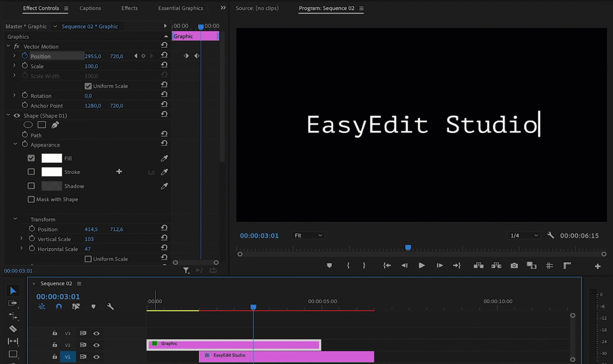Enable Snap in the timeline

point(59,306)
